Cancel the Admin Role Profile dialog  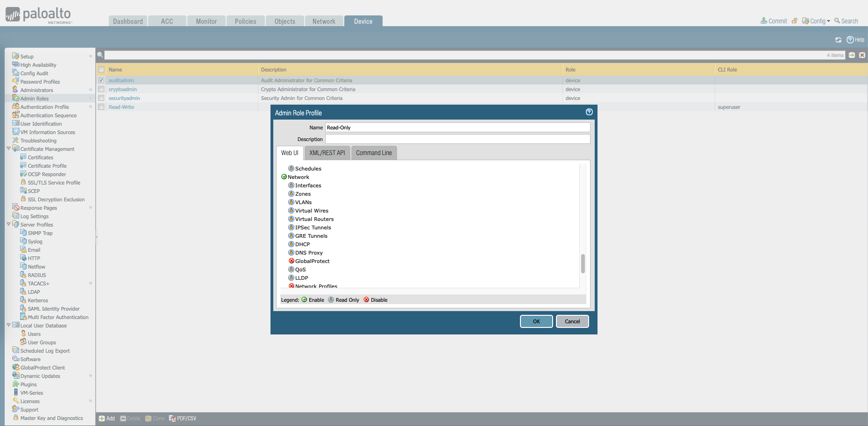point(572,321)
